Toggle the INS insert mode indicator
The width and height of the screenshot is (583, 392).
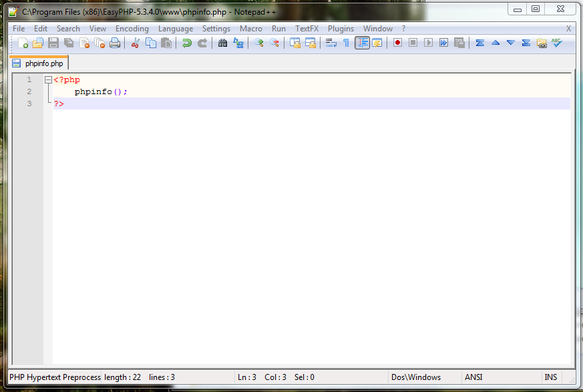551,377
